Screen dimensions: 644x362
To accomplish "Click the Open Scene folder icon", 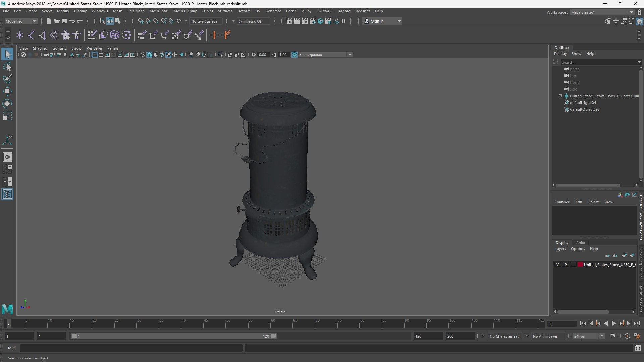I will click(57, 21).
